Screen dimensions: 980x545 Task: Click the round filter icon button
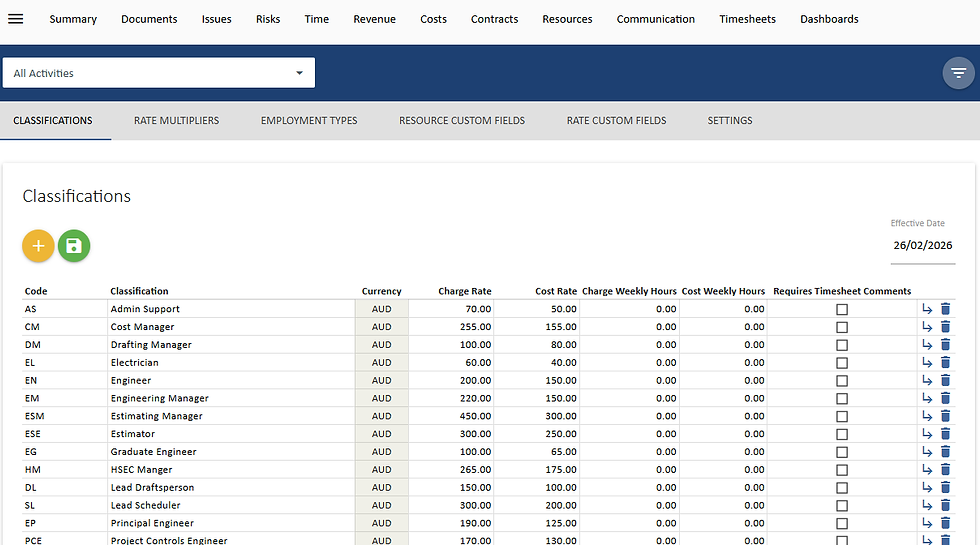click(x=958, y=73)
